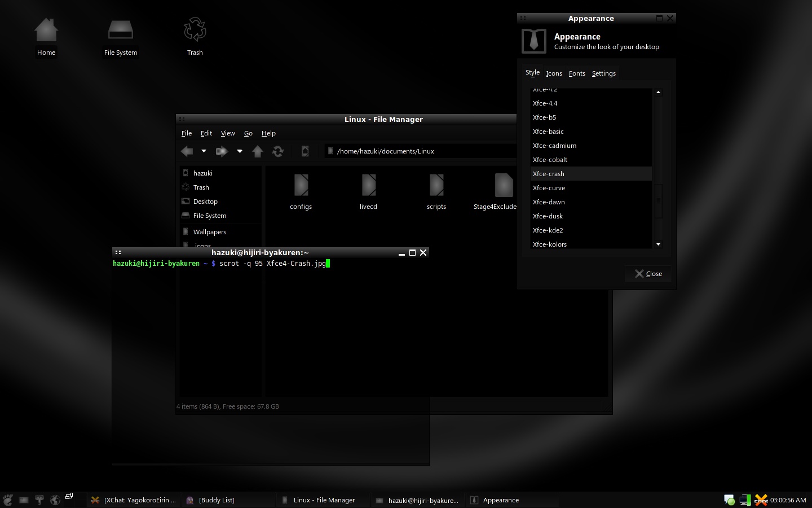Reload the current folder in File Manager
The image size is (812, 508).
277,151
